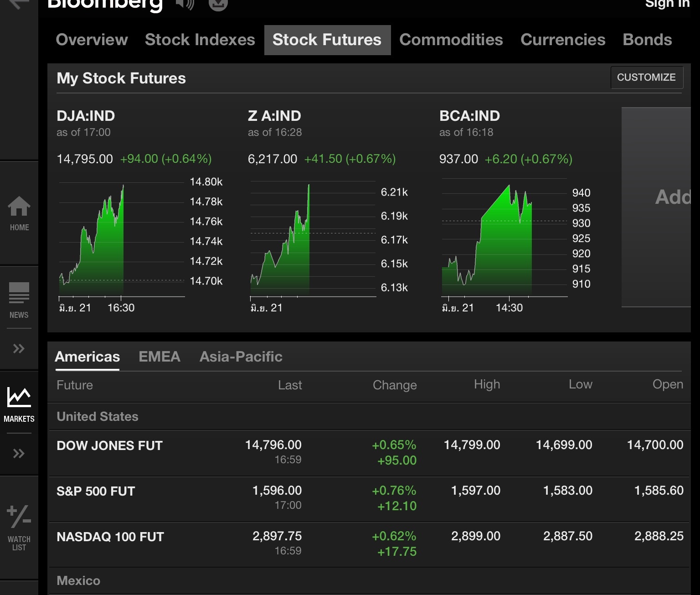The image size is (700, 595).
Task: Tap the back arrow icon
Action: pyautogui.click(x=18, y=4)
